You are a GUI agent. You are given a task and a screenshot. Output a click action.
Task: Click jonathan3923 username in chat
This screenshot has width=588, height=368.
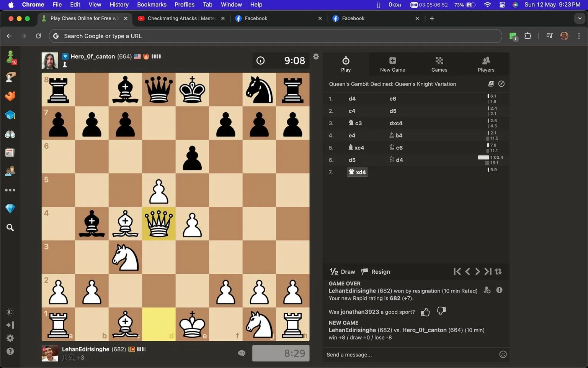click(359, 312)
